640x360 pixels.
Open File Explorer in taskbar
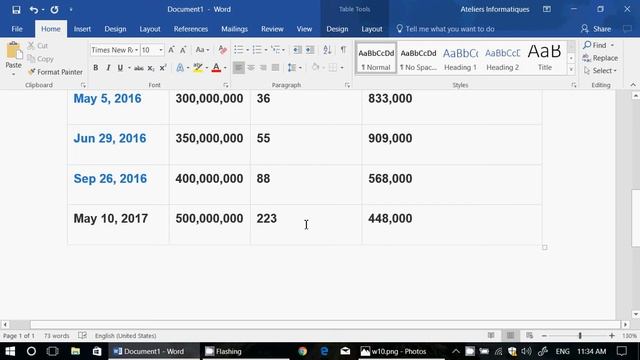click(x=75, y=351)
